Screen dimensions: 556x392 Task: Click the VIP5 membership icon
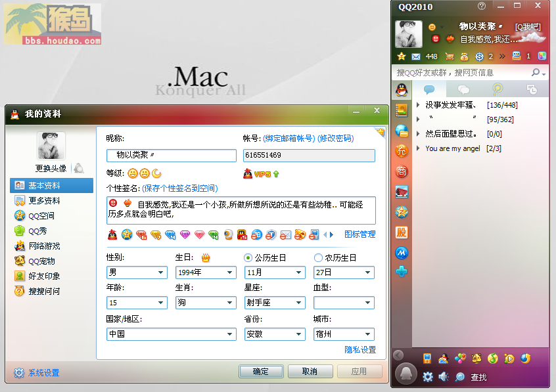click(x=262, y=174)
